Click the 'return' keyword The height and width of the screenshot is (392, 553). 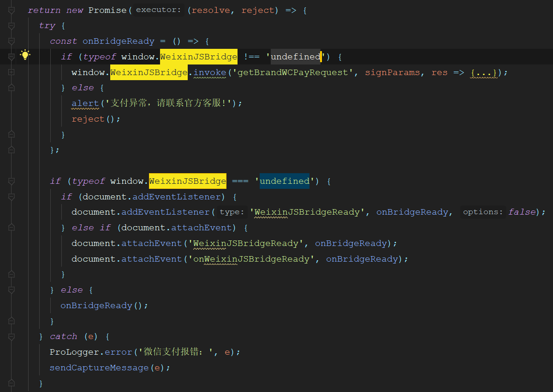click(44, 10)
